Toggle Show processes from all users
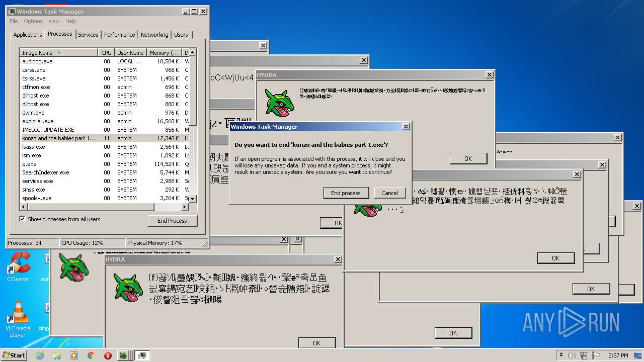Screen dimensions: 644x362 point(22,219)
